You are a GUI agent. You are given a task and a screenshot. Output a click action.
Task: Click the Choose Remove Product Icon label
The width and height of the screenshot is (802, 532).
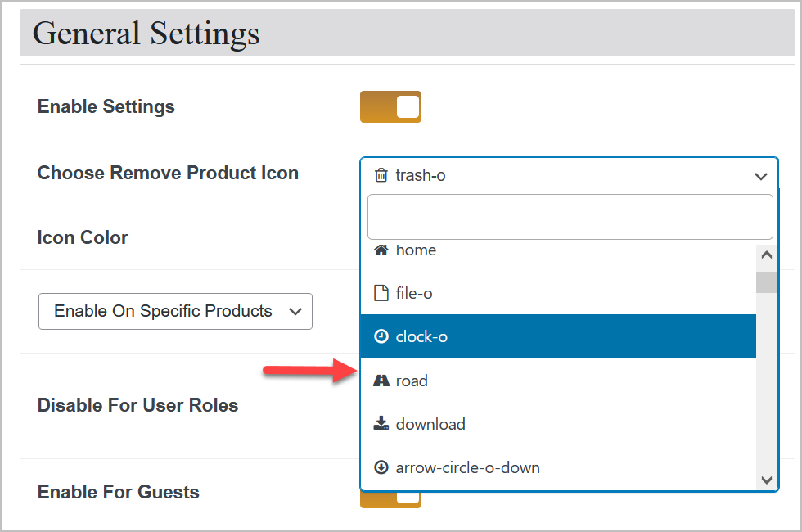coord(167,173)
